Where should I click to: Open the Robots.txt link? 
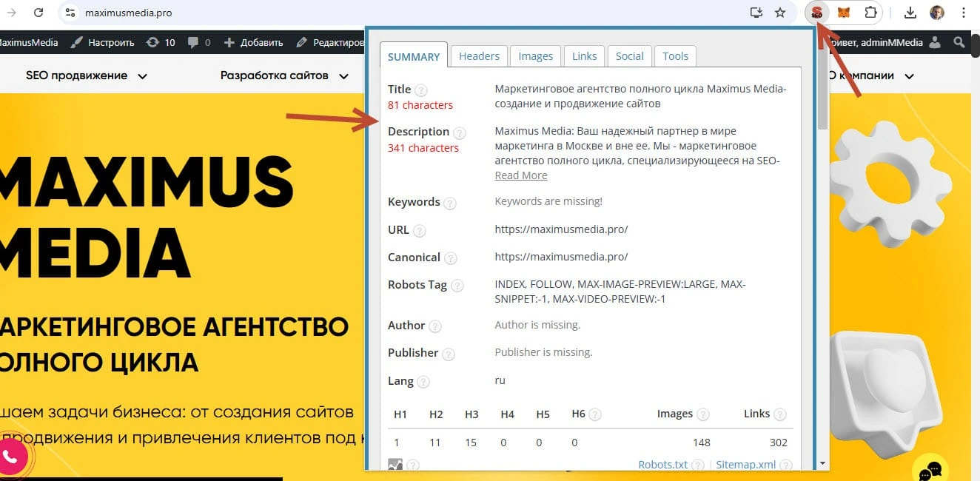663,465
